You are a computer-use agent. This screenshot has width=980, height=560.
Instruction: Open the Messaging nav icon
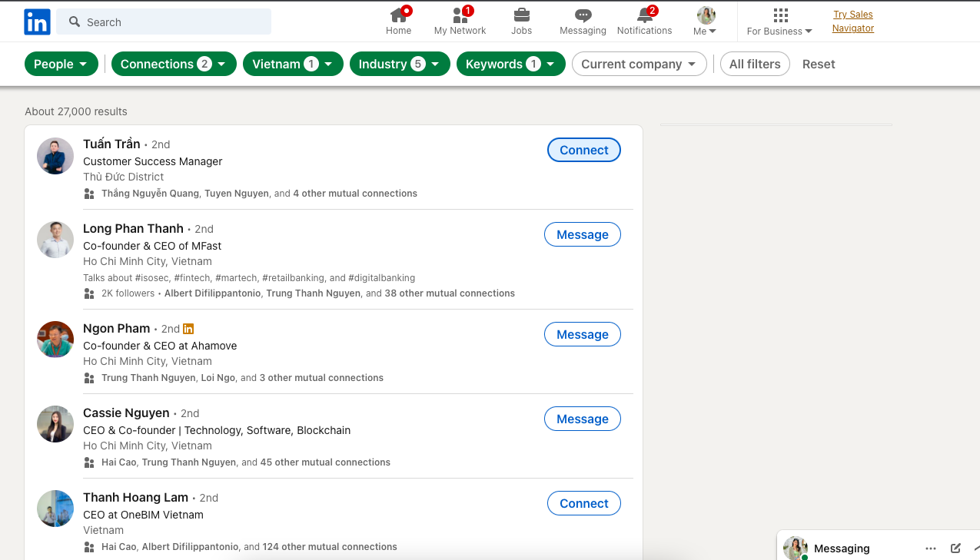point(583,15)
